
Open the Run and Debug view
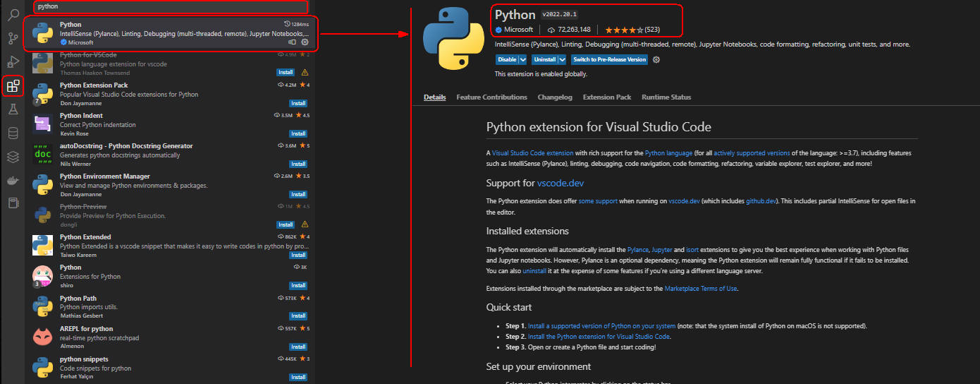[13, 62]
